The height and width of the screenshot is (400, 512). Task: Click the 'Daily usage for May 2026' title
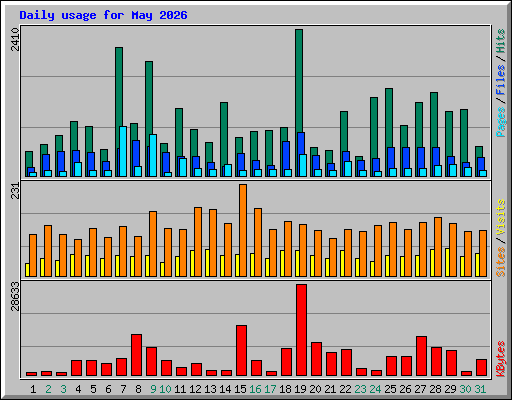(x=103, y=15)
